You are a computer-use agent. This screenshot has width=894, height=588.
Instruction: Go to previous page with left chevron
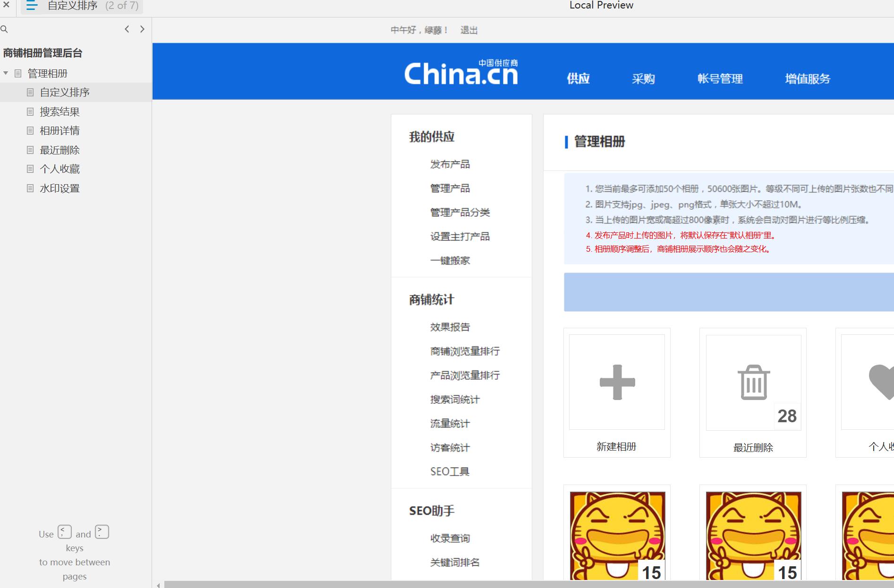[127, 29]
